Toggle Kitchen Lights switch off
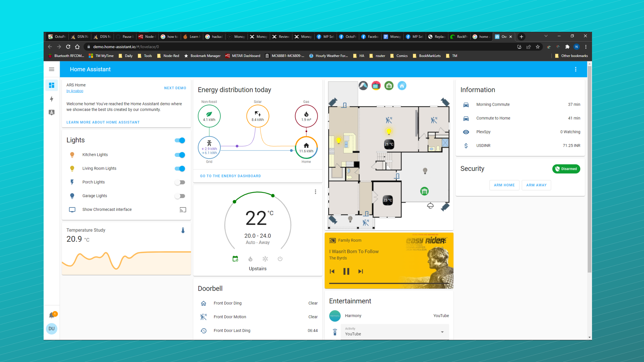Screen dimensions: 644x362 pos(180,155)
